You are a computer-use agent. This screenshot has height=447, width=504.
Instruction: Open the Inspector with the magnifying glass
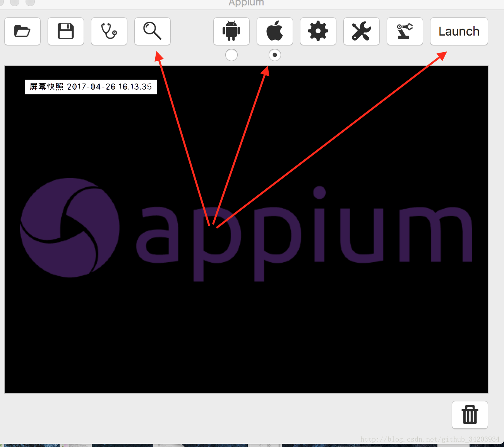153,31
